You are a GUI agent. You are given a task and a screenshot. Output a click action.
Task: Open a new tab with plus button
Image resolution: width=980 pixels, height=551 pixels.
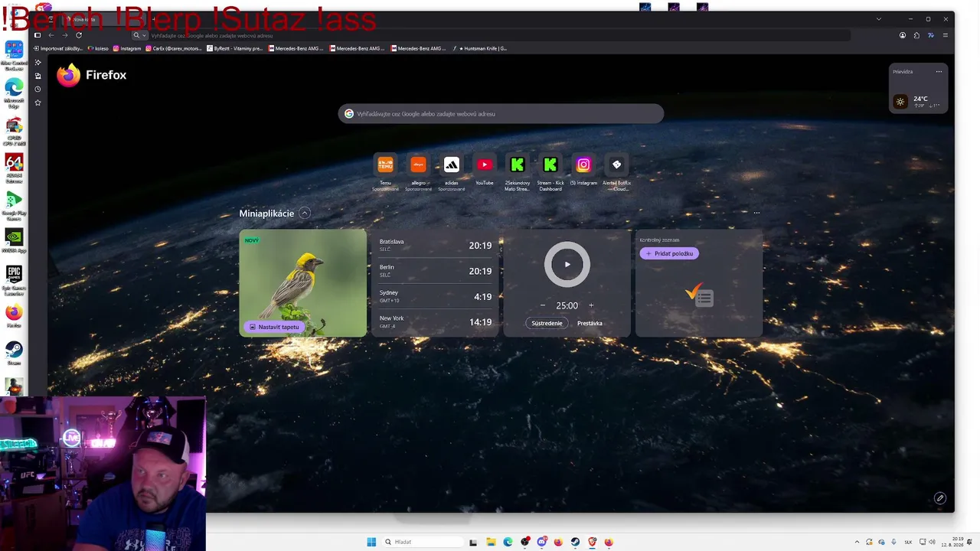[154, 19]
